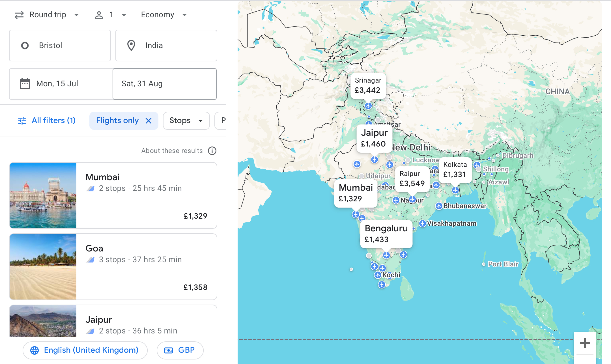Toggle the Flights only filter chip
611x364 pixels.
(x=117, y=121)
